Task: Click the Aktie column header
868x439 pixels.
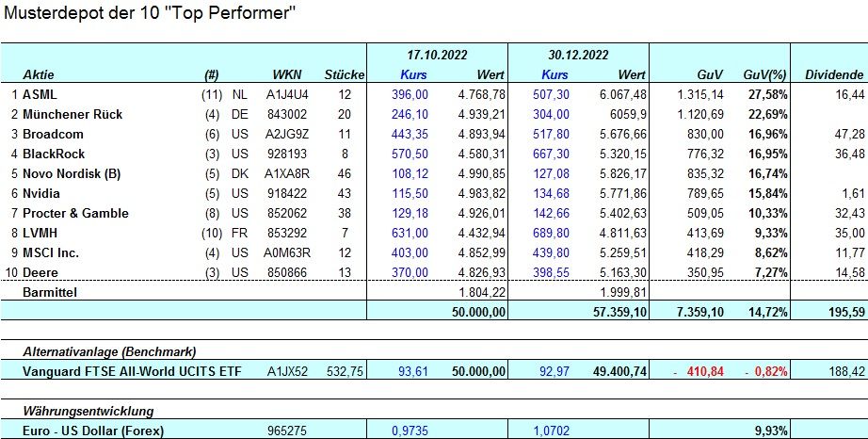Action: (39, 74)
